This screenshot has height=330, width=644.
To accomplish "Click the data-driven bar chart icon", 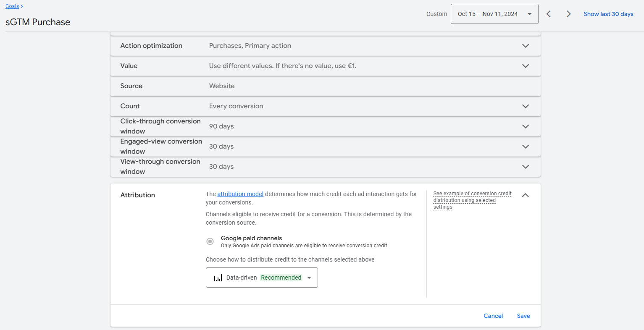I will [218, 278].
